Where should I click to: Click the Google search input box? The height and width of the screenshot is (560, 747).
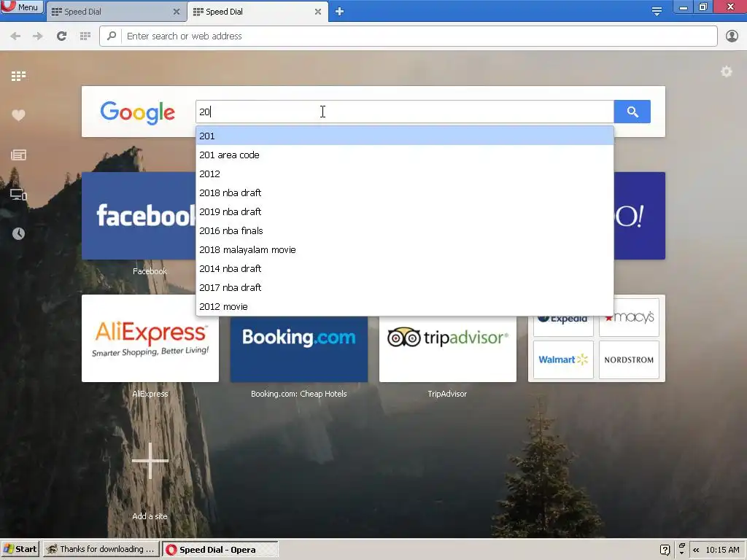coord(404,112)
